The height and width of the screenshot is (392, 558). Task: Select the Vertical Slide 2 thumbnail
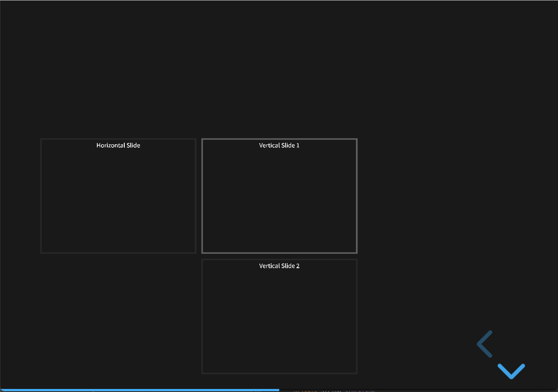[x=279, y=316]
